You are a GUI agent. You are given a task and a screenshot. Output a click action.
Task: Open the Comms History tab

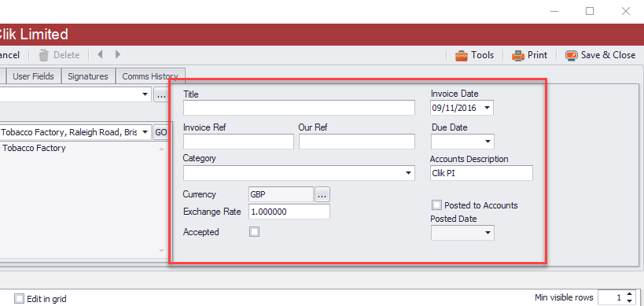150,76
